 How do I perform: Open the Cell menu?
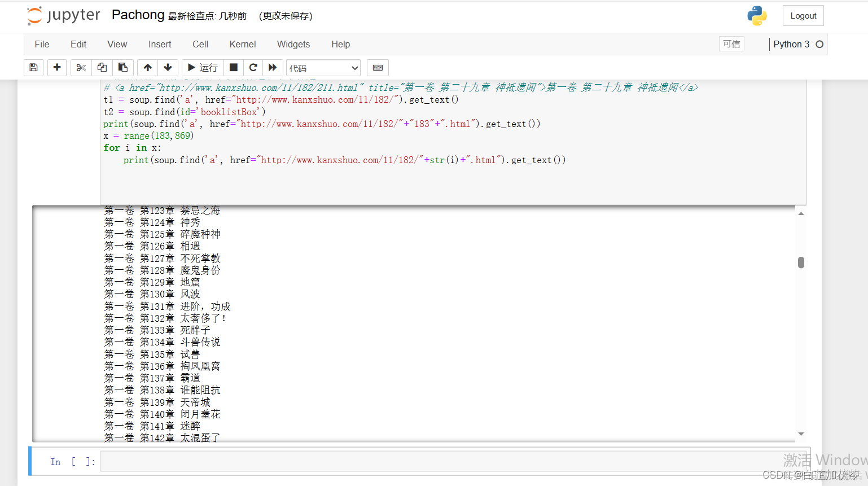click(200, 44)
